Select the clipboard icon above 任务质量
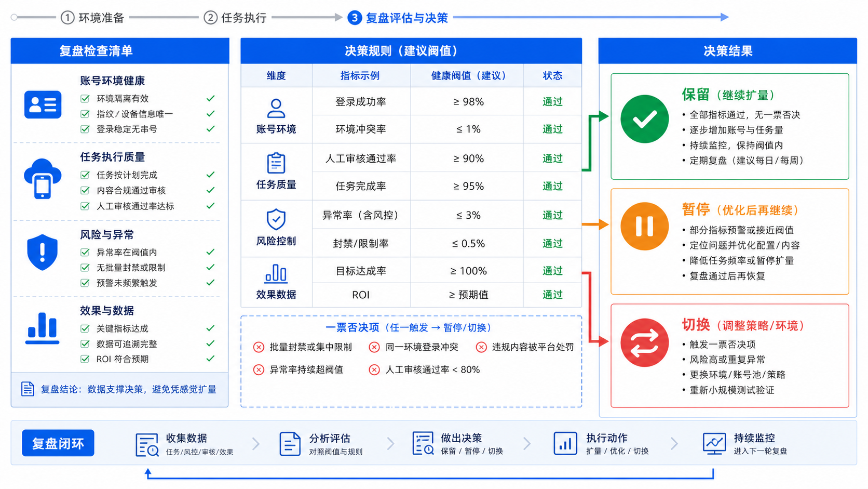 point(276,163)
